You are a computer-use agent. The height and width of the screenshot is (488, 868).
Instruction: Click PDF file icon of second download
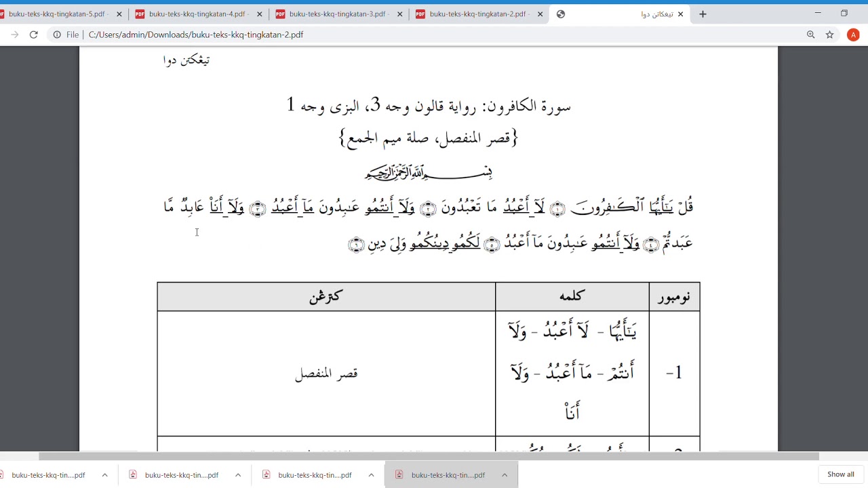click(x=134, y=475)
